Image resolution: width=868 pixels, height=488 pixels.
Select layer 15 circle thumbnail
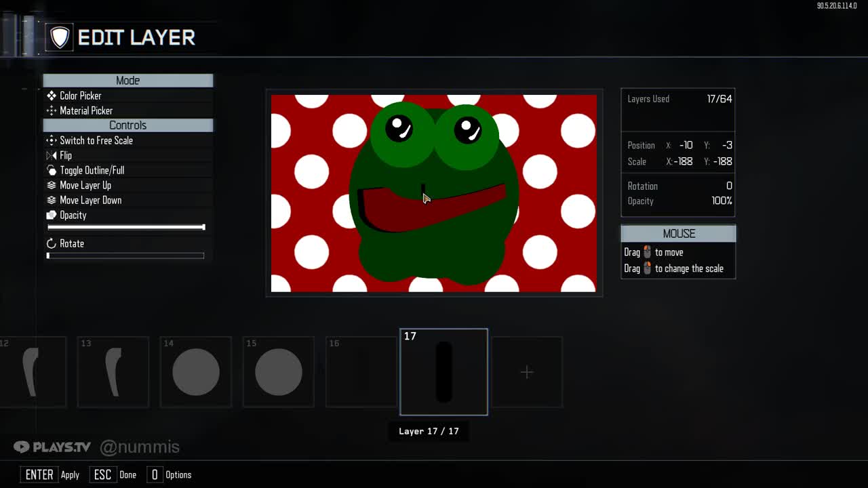pos(279,372)
